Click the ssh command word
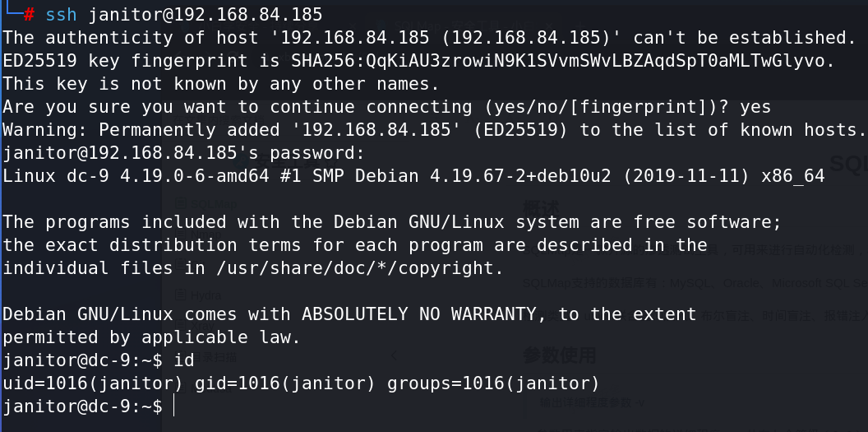The height and width of the screenshot is (432, 868). click(x=61, y=15)
